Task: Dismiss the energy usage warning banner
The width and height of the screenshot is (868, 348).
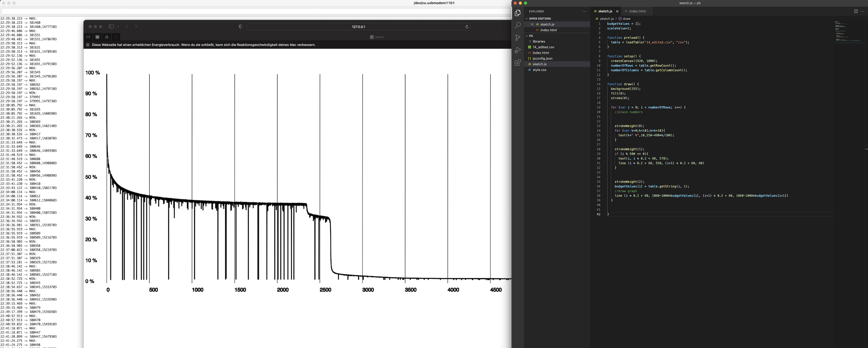Action: pyautogui.click(x=88, y=45)
